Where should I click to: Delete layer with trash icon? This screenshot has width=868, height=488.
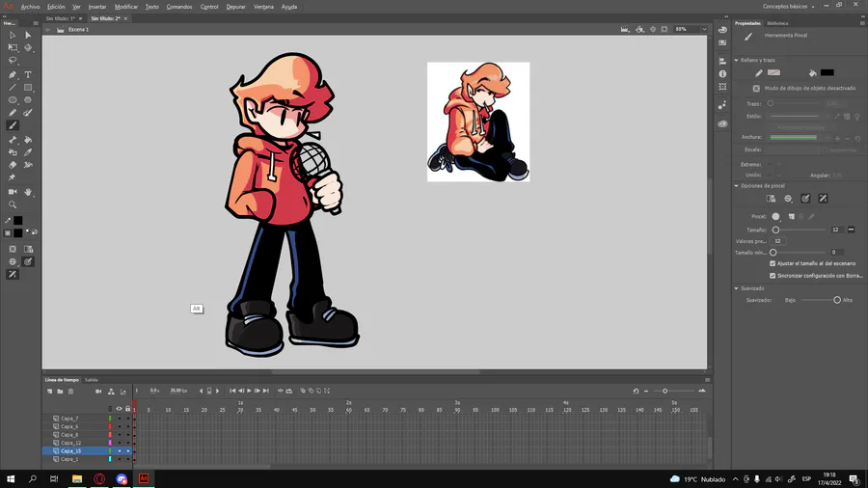[x=70, y=392]
